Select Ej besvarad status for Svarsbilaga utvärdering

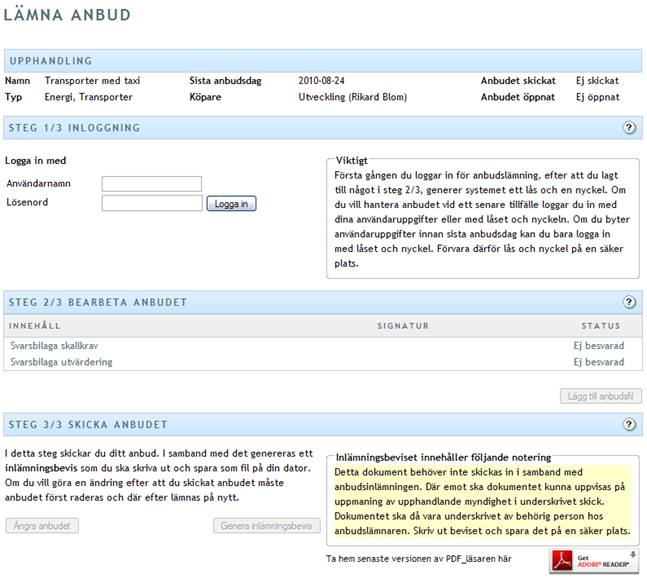tap(598, 362)
